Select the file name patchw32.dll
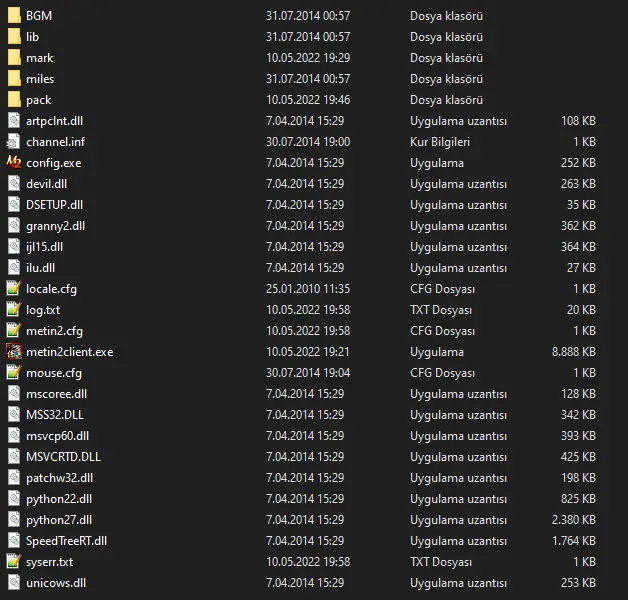 pyautogui.click(x=59, y=478)
